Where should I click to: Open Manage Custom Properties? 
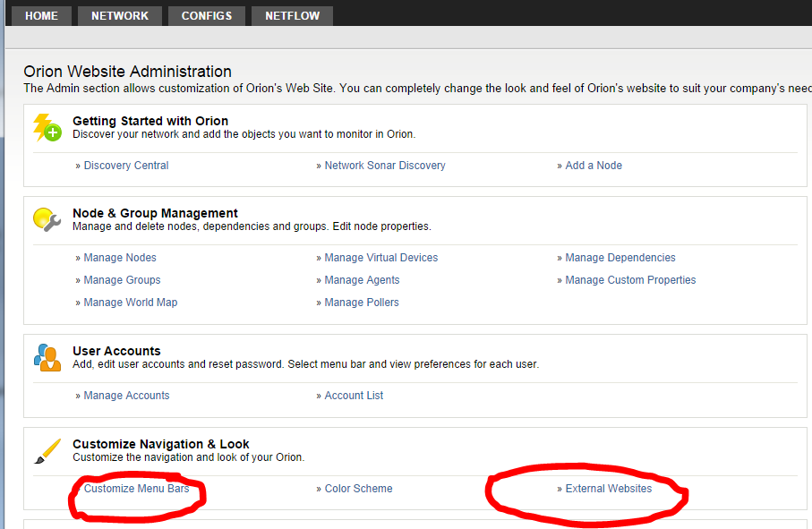click(630, 279)
